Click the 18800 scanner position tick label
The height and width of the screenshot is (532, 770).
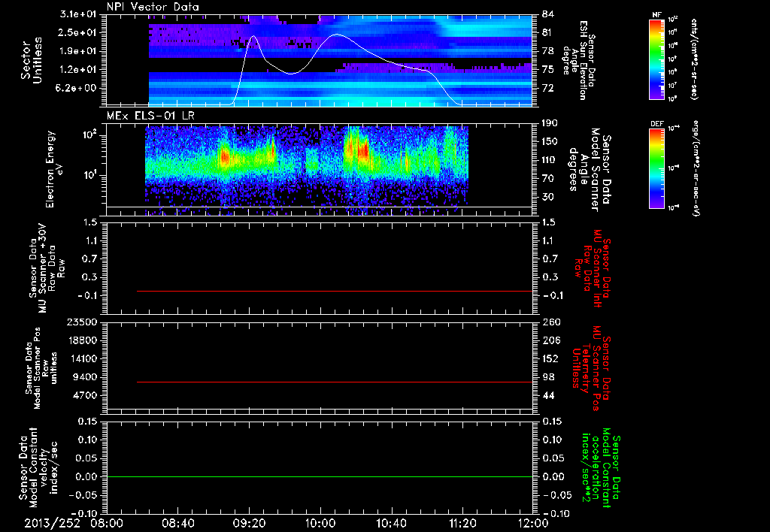(x=81, y=340)
